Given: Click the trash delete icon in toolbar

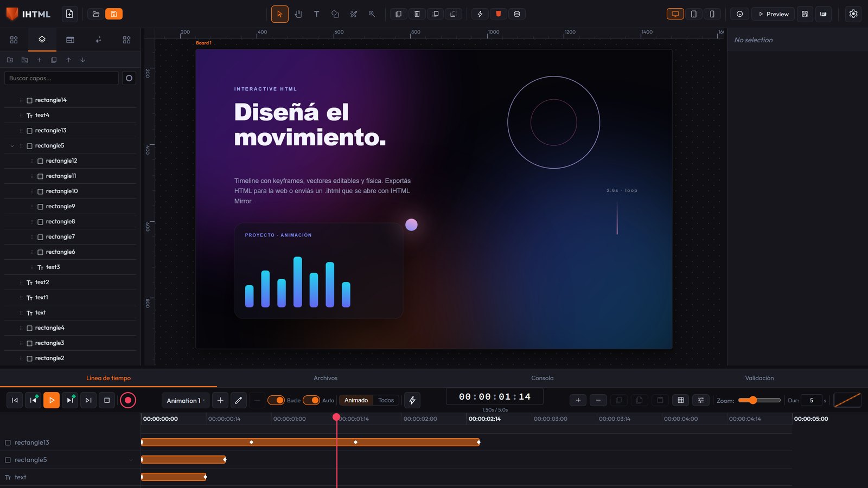Looking at the screenshot, I should (x=417, y=14).
